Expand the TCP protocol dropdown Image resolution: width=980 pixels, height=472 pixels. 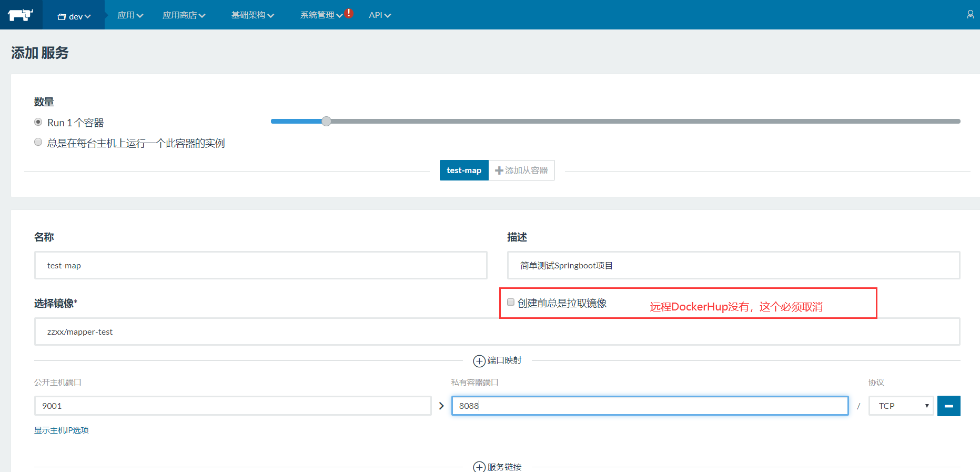(x=901, y=406)
